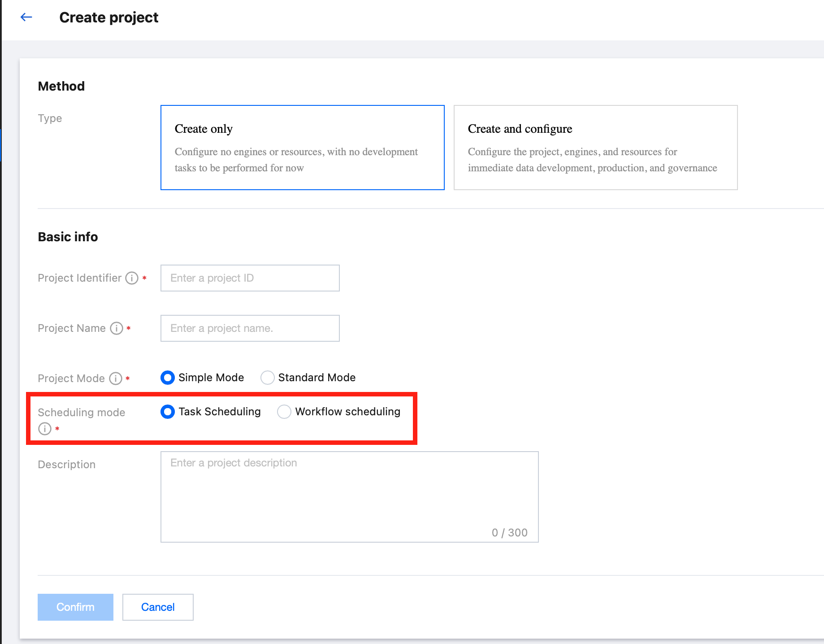Screen dimensions: 824x644
Task: Click the Standard Mode label text
Action: click(x=317, y=378)
